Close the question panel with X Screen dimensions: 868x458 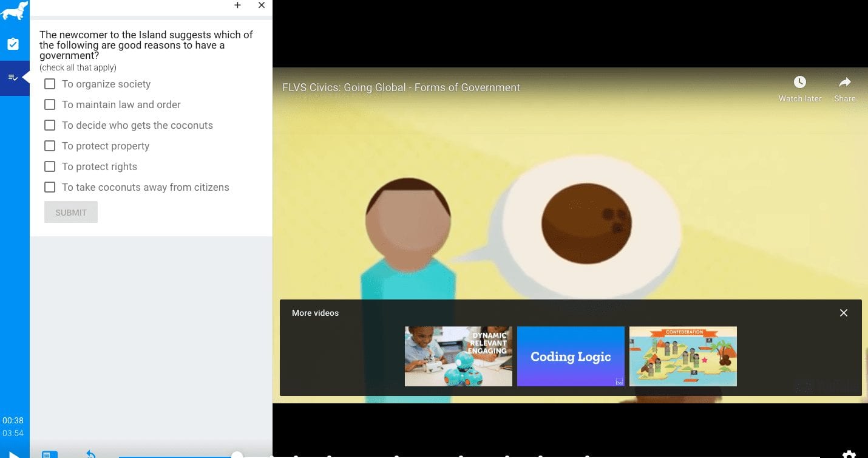[x=262, y=5]
